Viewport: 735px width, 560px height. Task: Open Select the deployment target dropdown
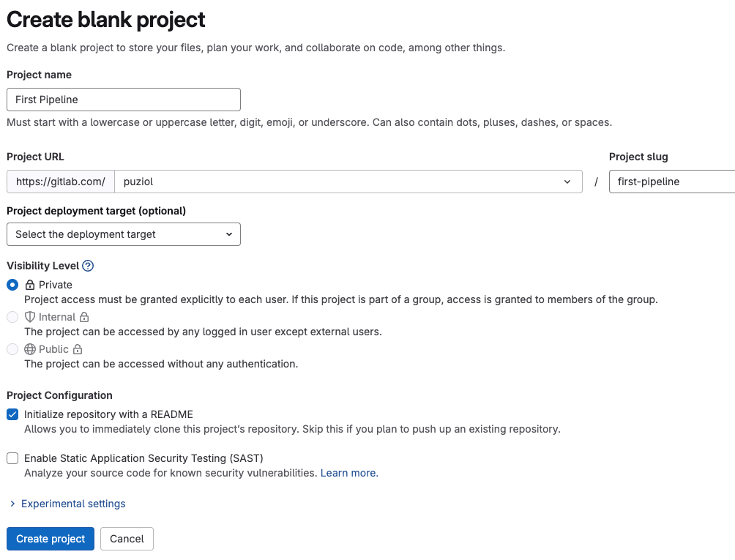click(123, 234)
